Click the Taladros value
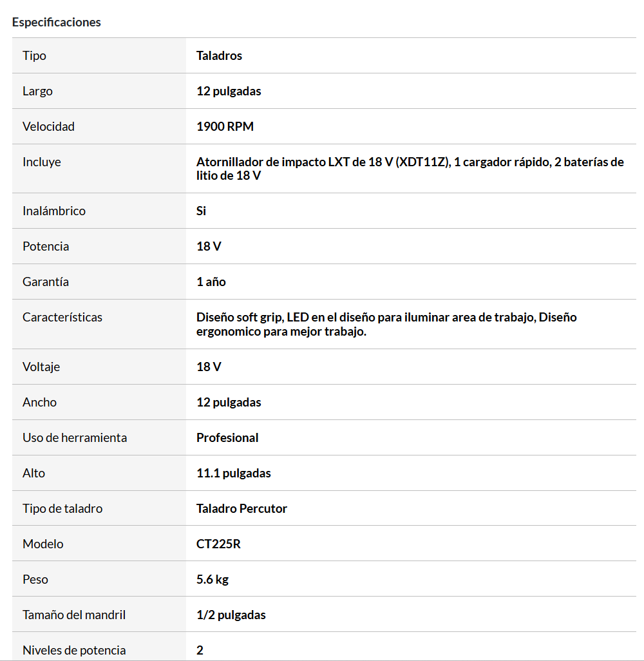 [219, 55]
